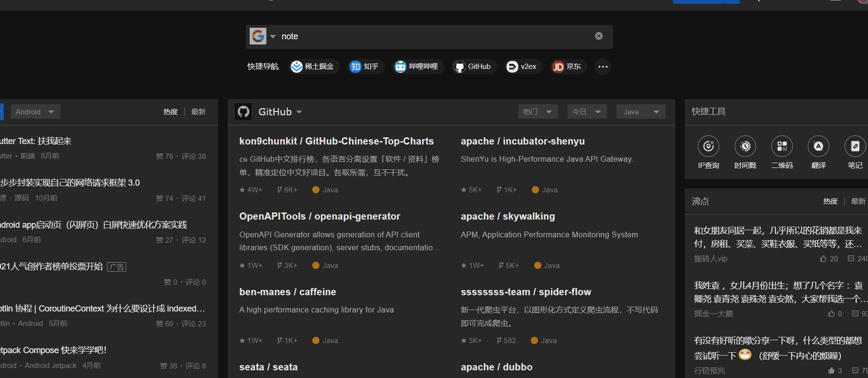
Task: Open the IP查询 quick tool
Action: 708,153
